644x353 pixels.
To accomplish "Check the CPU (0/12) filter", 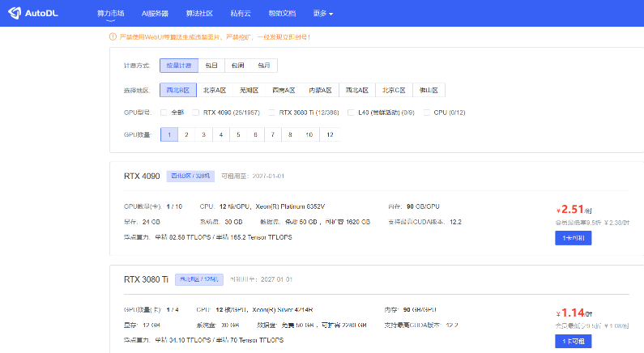I will (x=426, y=113).
